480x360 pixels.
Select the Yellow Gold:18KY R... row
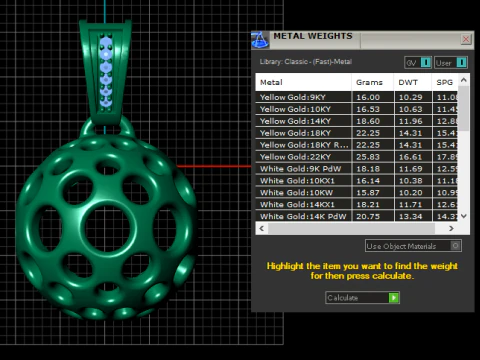(357, 145)
